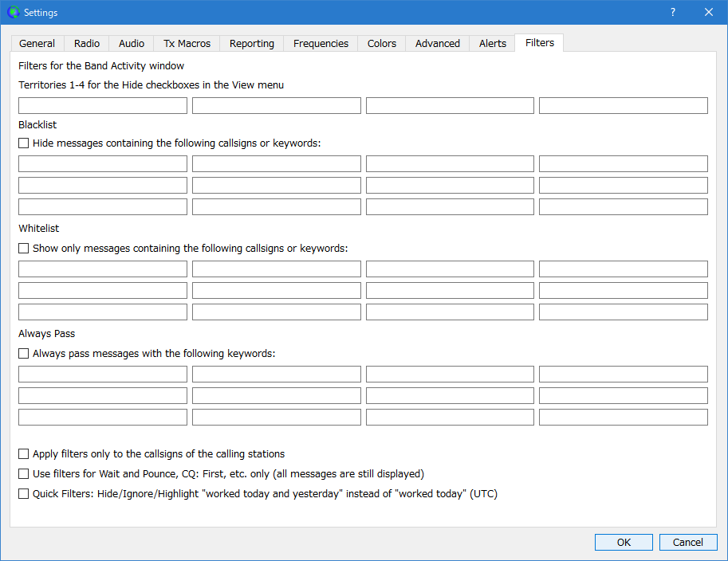Enable Quick Filters worked today and yesterday
This screenshot has height=561, width=728.
tap(24, 493)
